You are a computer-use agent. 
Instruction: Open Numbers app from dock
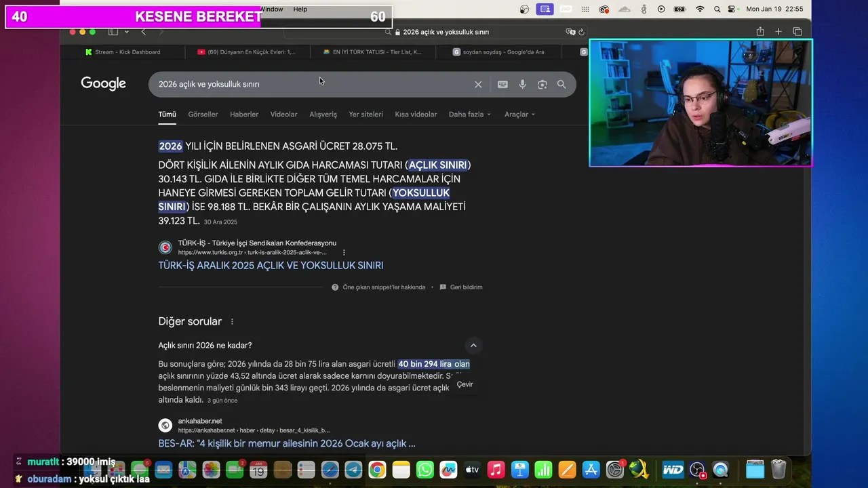[x=543, y=469]
